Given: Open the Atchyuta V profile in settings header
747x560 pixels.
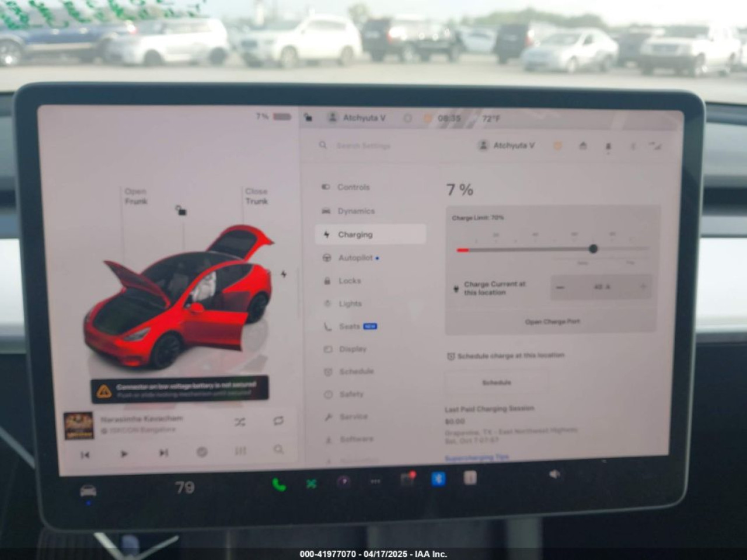Looking at the screenshot, I should tap(506, 145).
